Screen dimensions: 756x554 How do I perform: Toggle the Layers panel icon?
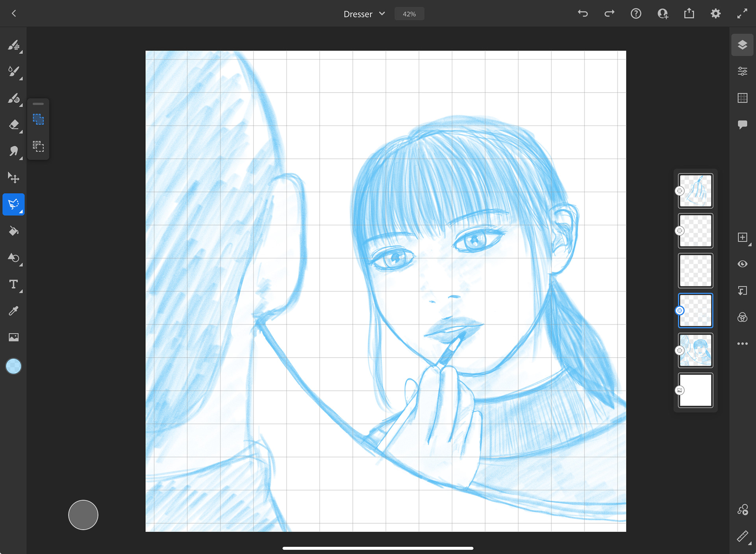742,45
